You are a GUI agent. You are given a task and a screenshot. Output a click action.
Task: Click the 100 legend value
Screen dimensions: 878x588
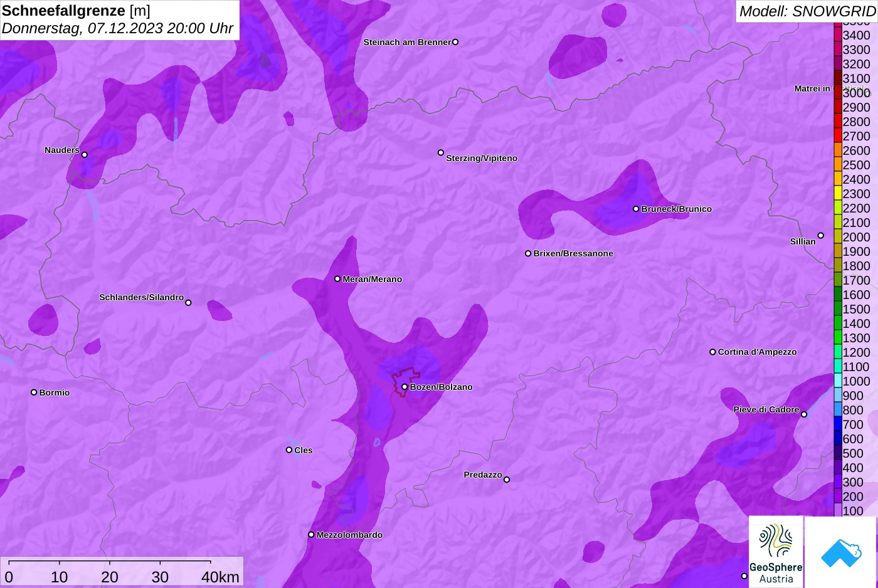(853, 511)
